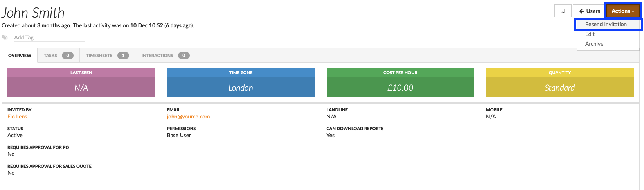This screenshot has width=644, height=190.
Task: Click the Tasks count badge
Action: (x=68, y=56)
